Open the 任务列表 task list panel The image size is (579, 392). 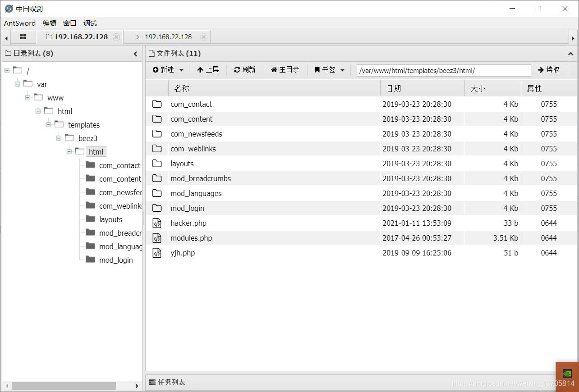coord(167,382)
